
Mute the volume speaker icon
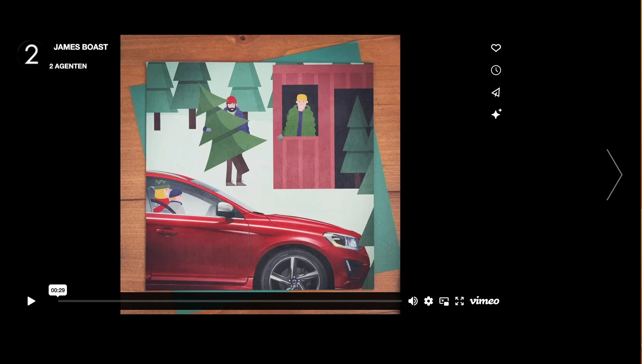413,301
